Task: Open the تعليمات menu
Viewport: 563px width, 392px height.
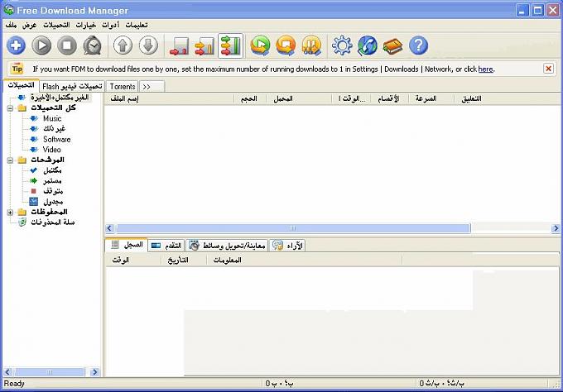Action: (x=137, y=25)
